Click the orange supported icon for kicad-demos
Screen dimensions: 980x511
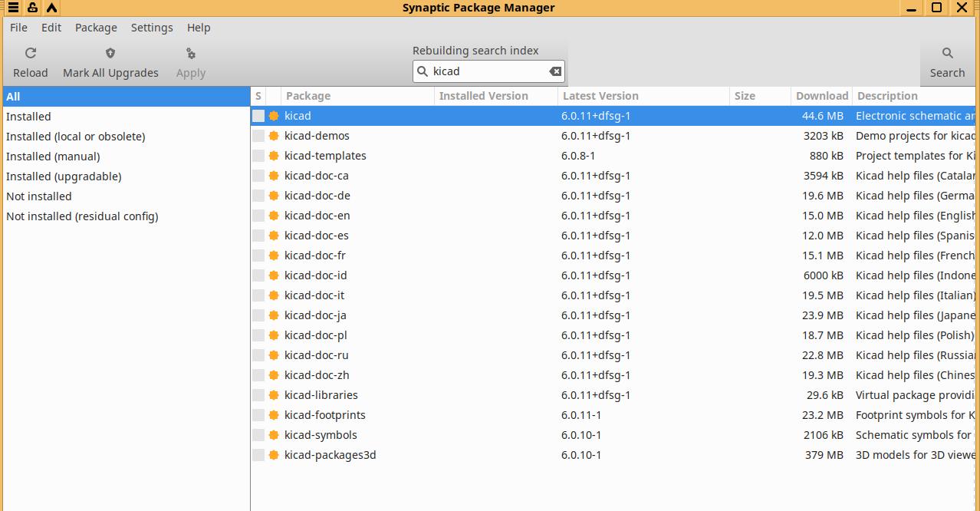coord(274,136)
